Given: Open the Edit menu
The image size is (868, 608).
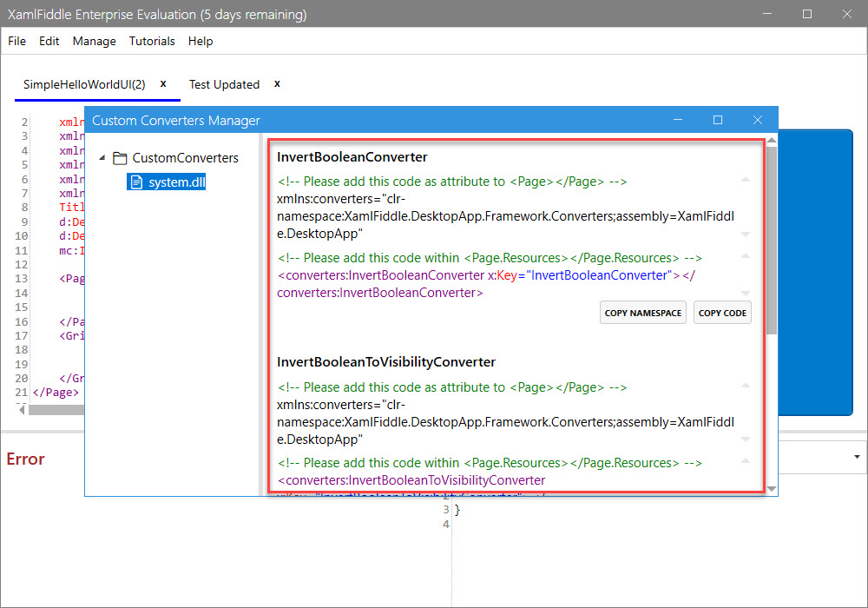Looking at the screenshot, I should [49, 41].
